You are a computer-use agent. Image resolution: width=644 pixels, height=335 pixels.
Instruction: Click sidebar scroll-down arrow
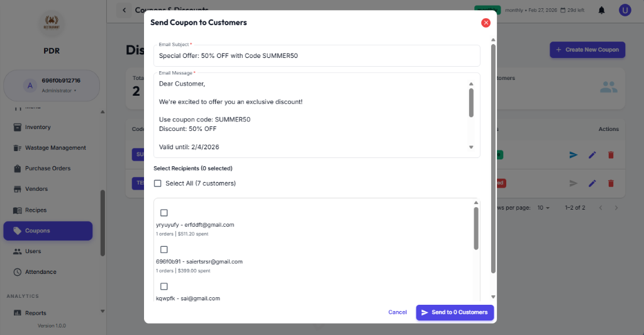point(103,312)
